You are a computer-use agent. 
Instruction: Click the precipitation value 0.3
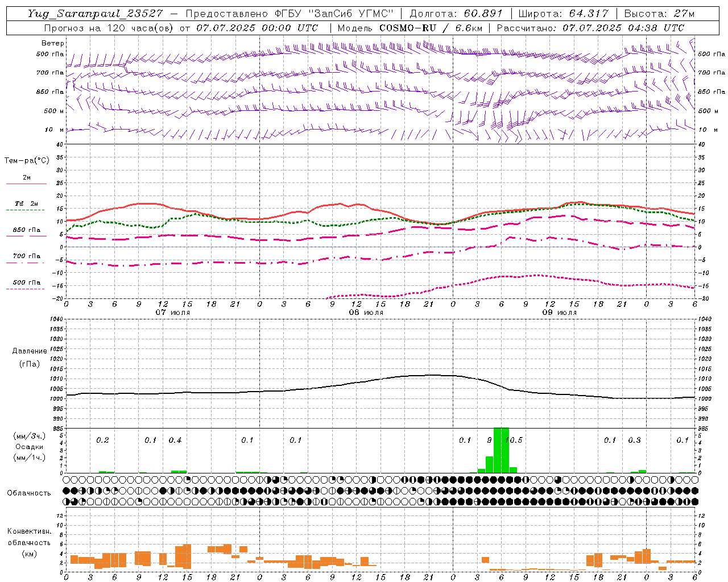[x=634, y=440]
